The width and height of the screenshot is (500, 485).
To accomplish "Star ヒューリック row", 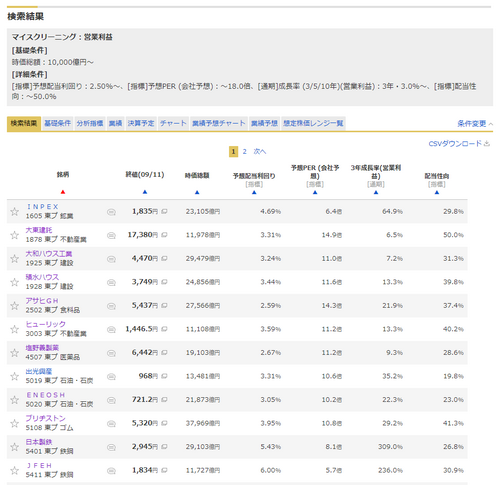I will click(x=14, y=329).
